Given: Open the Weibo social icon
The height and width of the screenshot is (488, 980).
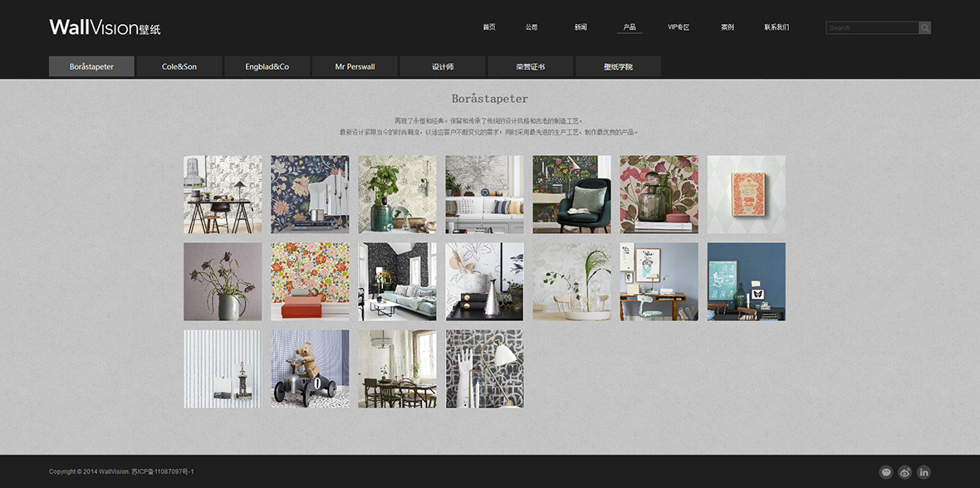Looking at the screenshot, I should tap(905, 472).
